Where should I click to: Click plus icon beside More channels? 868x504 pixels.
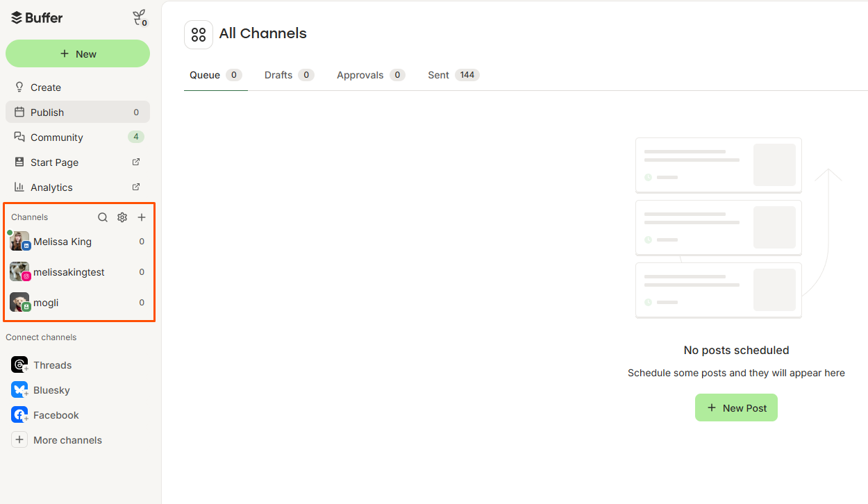tap(19, 439)
